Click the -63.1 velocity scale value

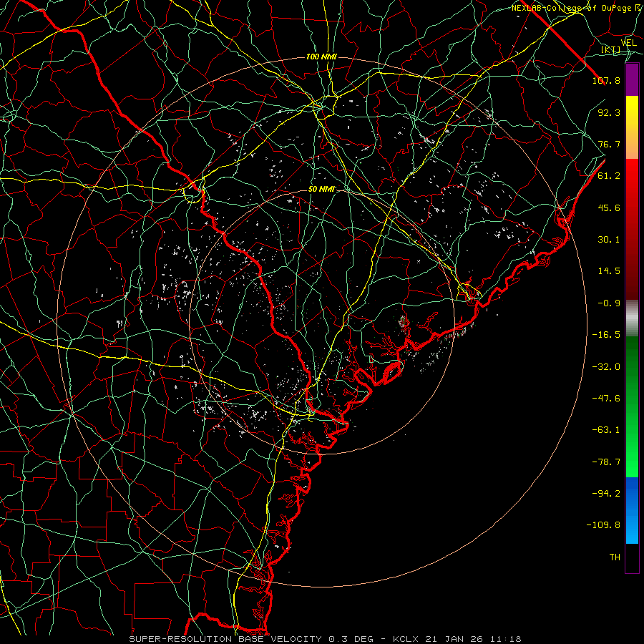tap(606, 430)
